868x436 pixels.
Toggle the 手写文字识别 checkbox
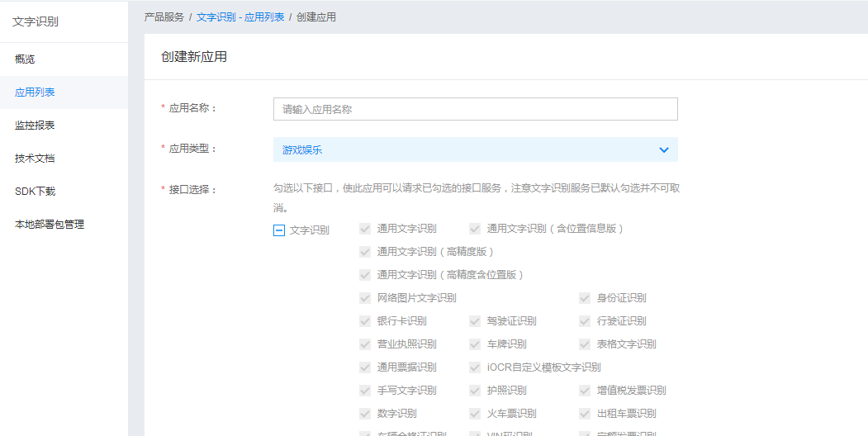pos(365,391)
